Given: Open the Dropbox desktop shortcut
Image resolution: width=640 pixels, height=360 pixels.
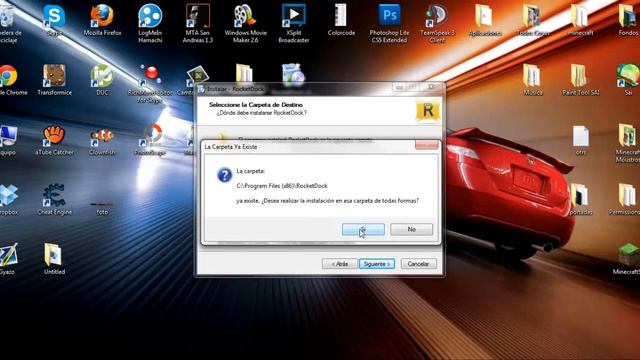Looking at the screenshot, I should 8,200.
